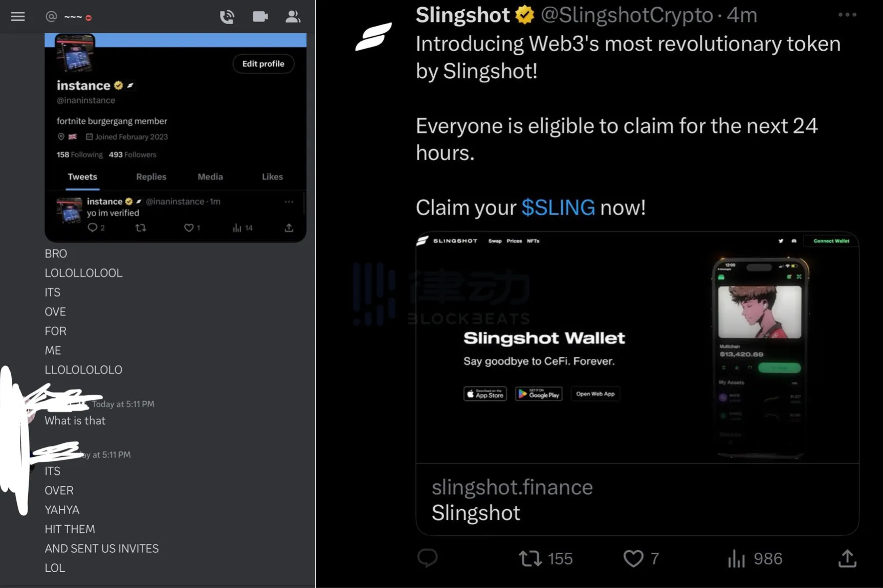Click the 493 Followers count
Screen dimensions: 883x588
[133, 154]
